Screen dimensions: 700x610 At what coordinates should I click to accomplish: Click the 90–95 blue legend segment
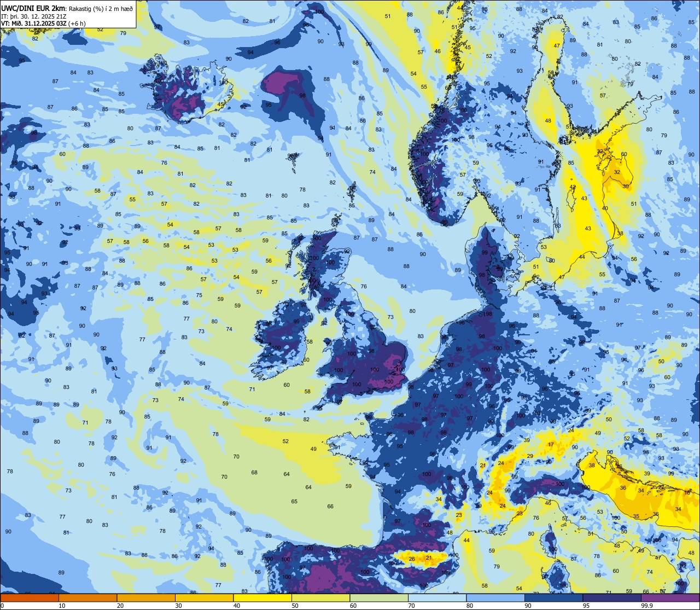[x=553, y=597]
